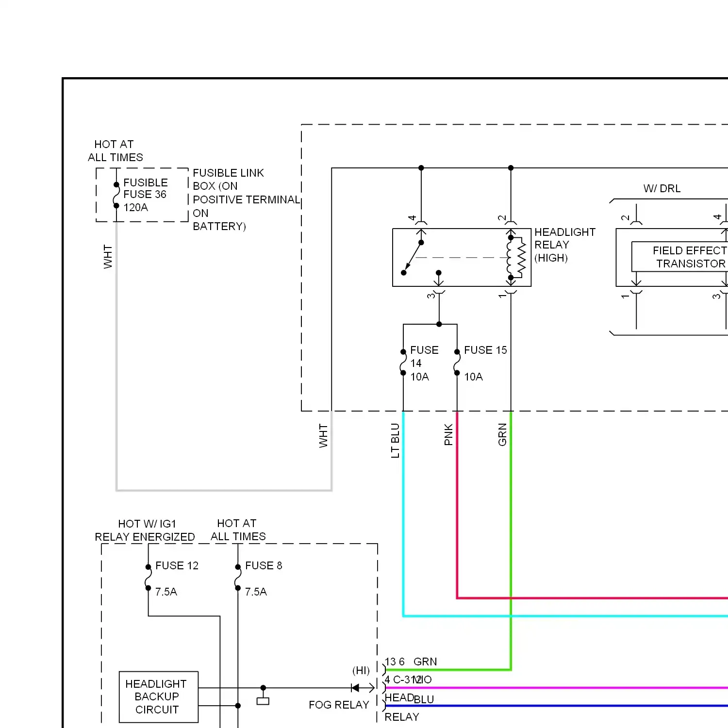Click the FUSE 12 label

point(177,565)
